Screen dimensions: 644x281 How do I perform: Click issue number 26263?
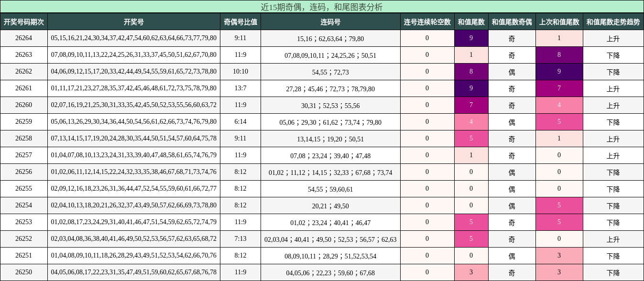(24, 55)
